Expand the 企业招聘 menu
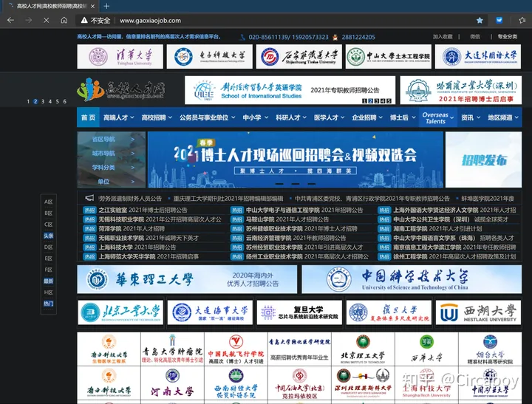Viewport: 532px width, 404px height. pyautogui.click(x=366, y=117)
